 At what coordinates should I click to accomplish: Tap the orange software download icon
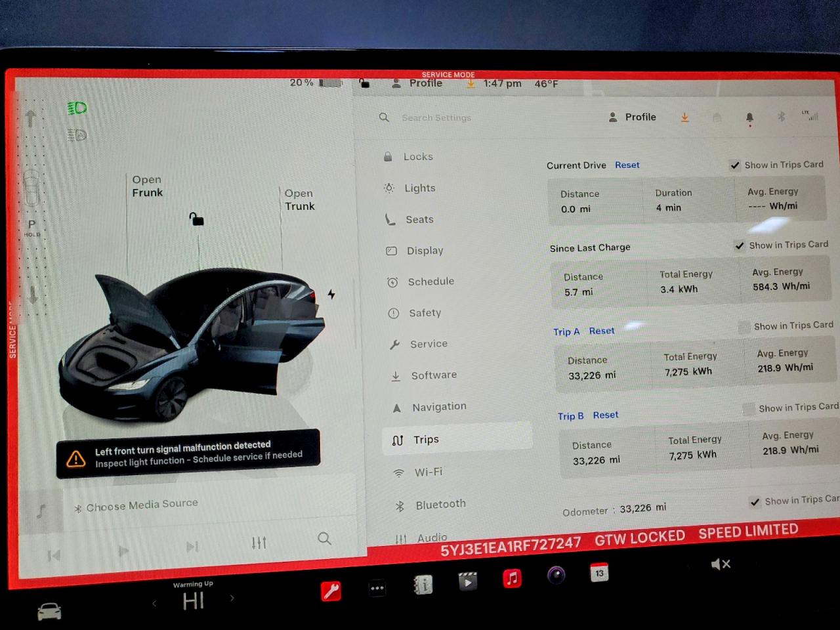(x=684, y=117)
